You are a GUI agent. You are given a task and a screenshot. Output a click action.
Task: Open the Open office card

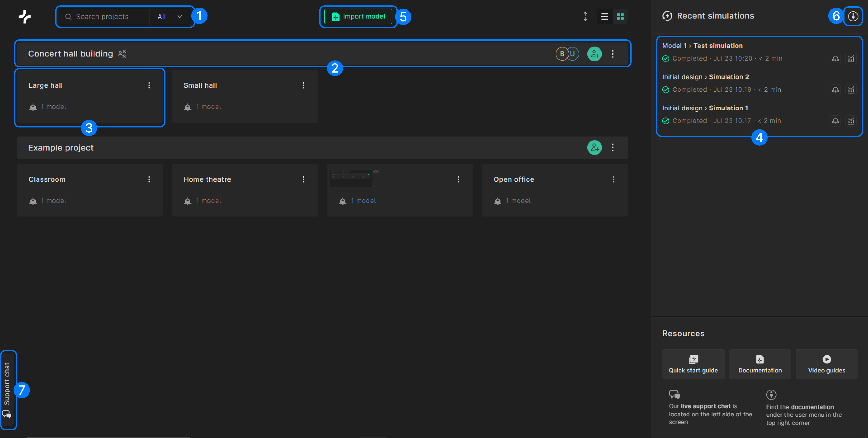555,190
